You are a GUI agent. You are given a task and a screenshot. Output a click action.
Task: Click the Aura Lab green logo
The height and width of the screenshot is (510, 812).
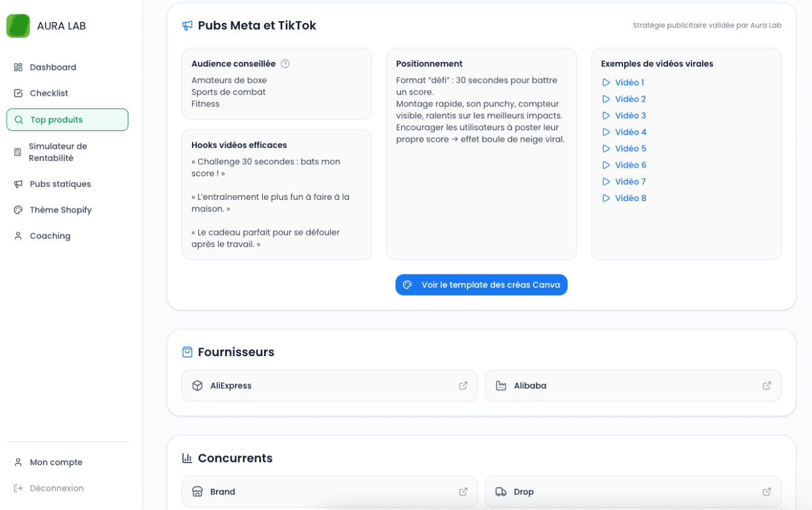coord(18,26)
